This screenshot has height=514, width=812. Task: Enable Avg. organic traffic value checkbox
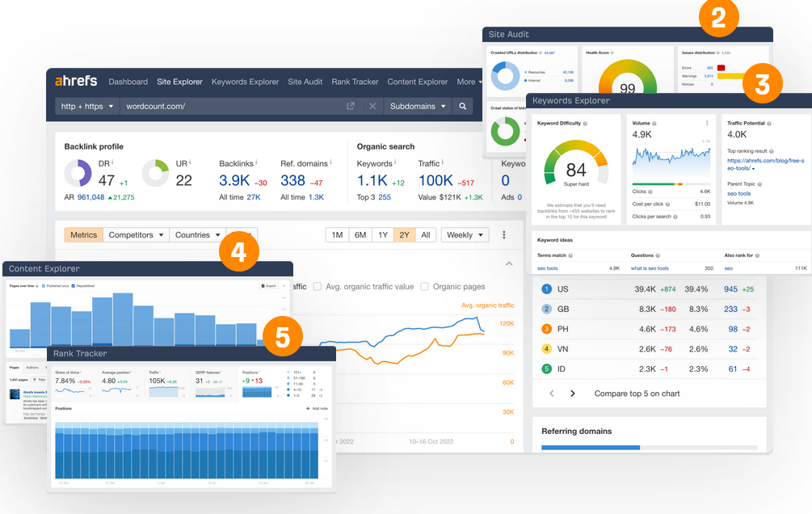pos(318,287)
